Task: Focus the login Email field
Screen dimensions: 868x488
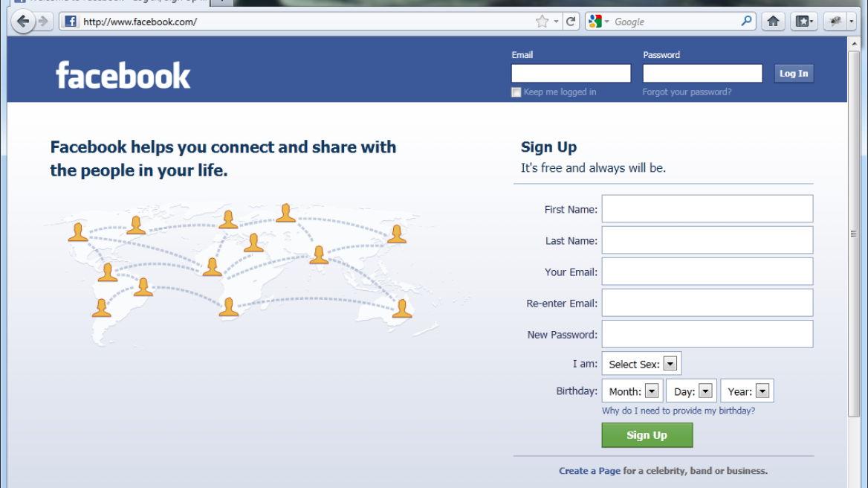Action: pos(571,73)
